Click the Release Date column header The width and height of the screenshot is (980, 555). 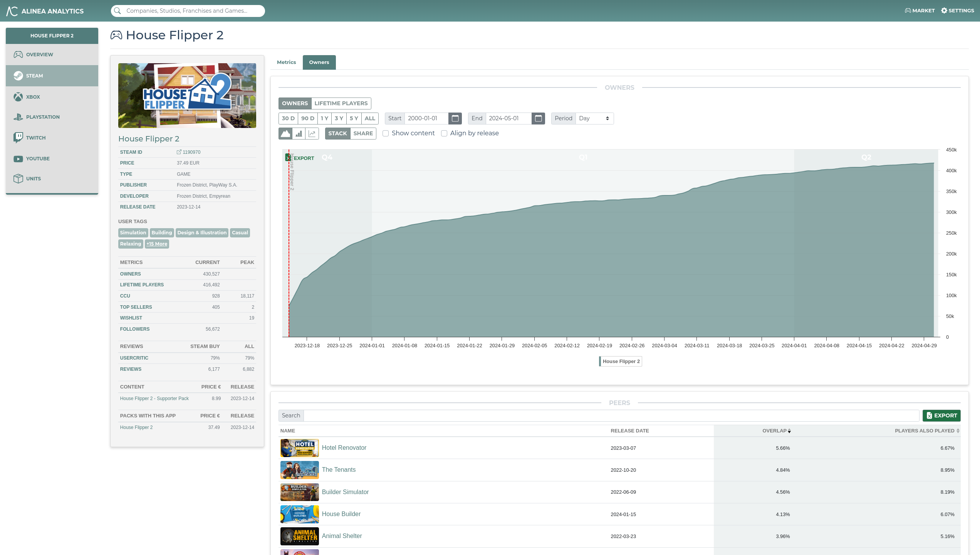pos(629,431)
